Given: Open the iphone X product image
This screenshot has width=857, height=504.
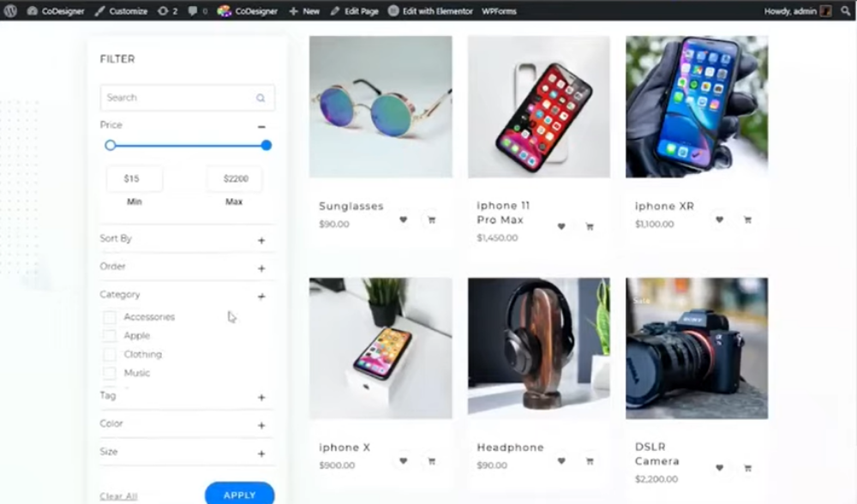Looking at the screenshot, I should (x=381, y=348).
